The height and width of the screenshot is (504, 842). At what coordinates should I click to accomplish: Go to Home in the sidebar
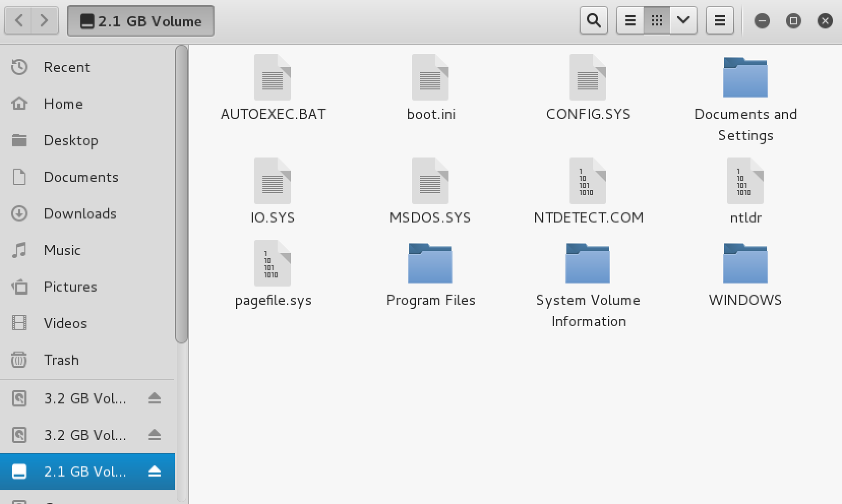pyautogui.click(x=87, y=104)
